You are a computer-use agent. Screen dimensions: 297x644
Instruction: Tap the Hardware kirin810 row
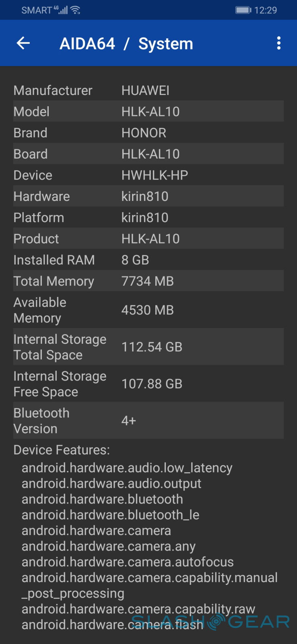coord(148,196)
